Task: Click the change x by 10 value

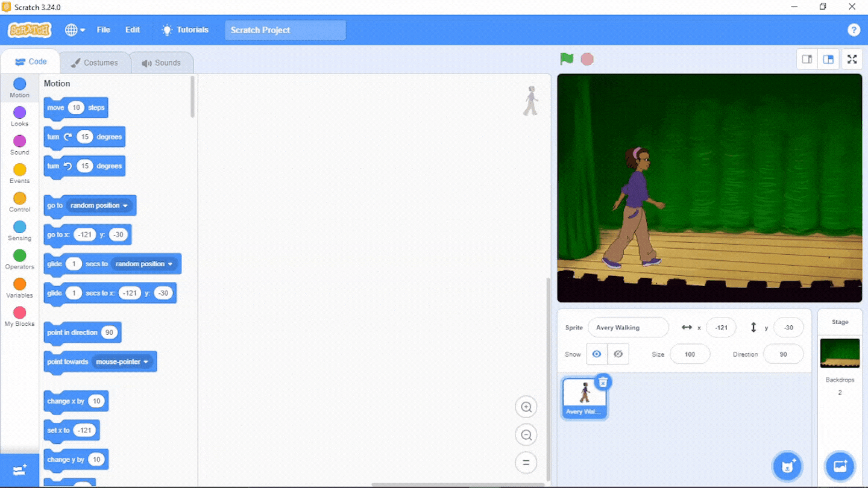Action: pos(96,401)
